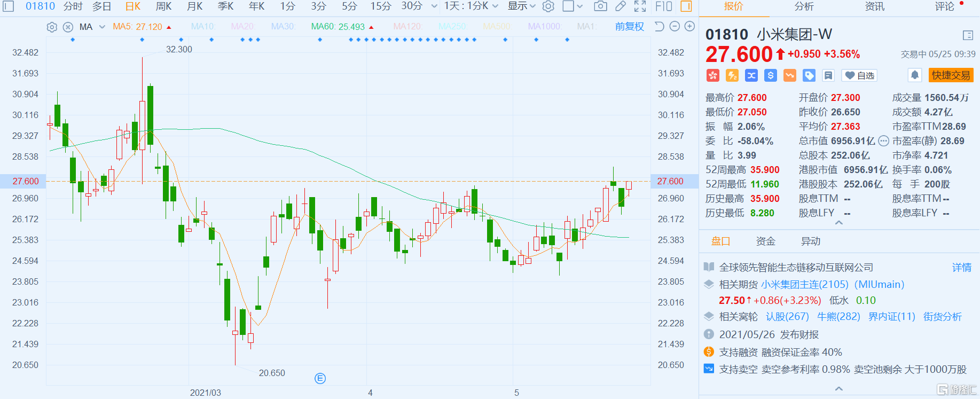Collapse the quote details panel chevron
The image size is (980, 399).
(839, 222)
